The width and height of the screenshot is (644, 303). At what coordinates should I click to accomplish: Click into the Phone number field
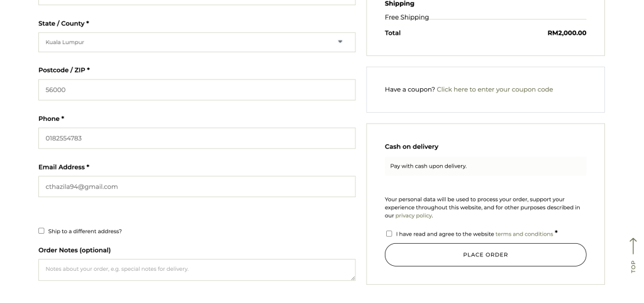coord(197,139)
